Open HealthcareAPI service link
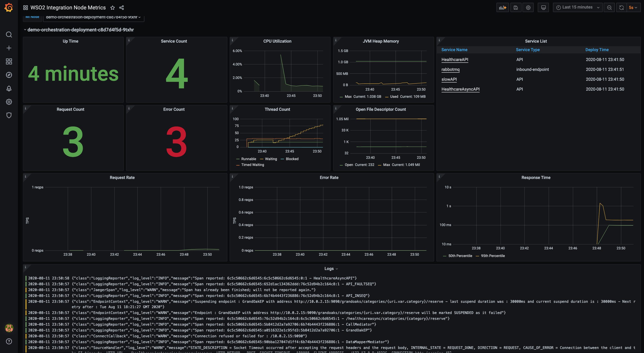644x353 pixels. click(455, 59)
